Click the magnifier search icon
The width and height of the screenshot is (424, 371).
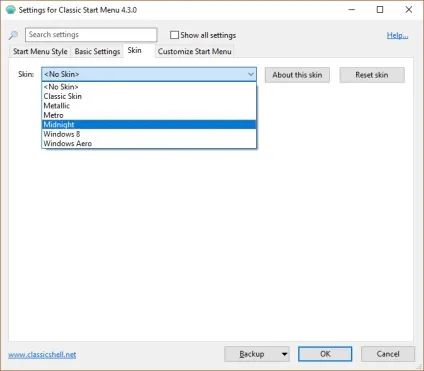13,35
